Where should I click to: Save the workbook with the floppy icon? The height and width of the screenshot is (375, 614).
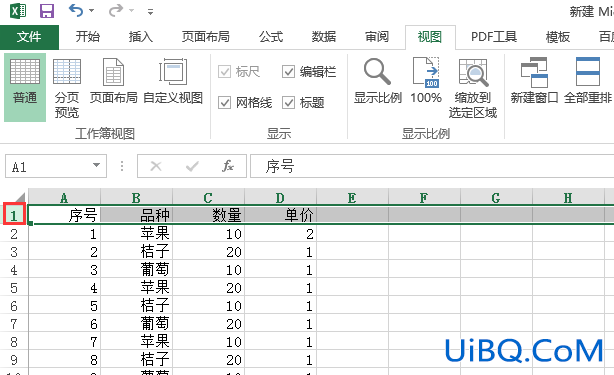pos(47,11)
